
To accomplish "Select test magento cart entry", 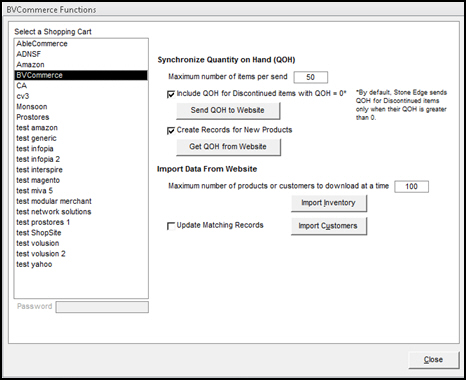I will tap(81, 180).
